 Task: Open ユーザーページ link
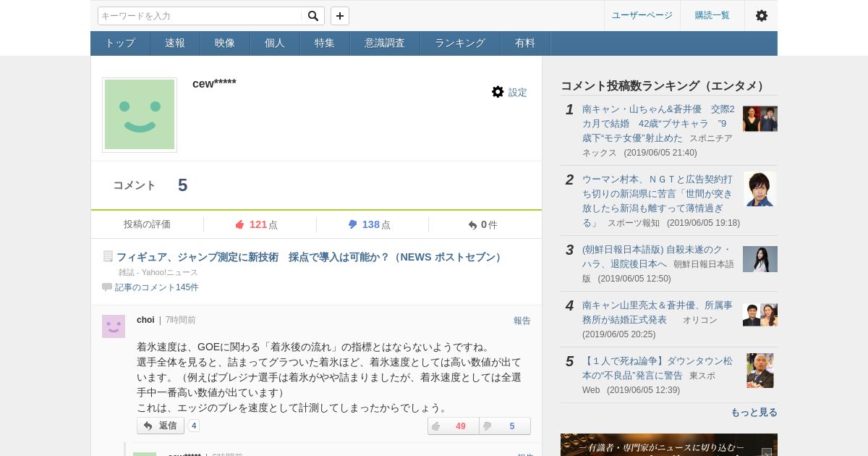642,15
